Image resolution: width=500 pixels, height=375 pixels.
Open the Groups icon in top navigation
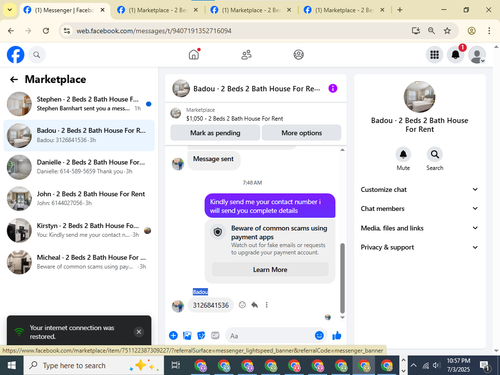pyautogui.click(x=298, y=55)
